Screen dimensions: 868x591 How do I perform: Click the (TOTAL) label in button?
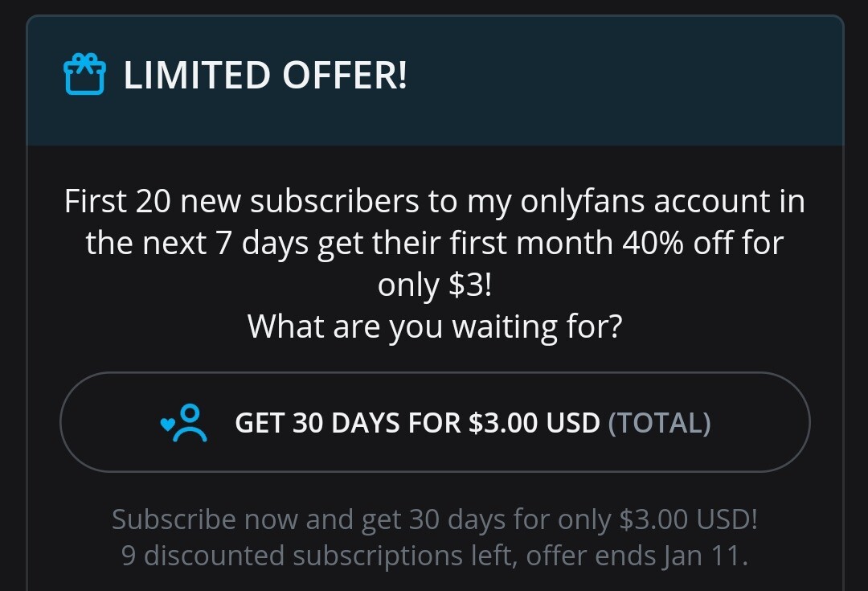659,422
